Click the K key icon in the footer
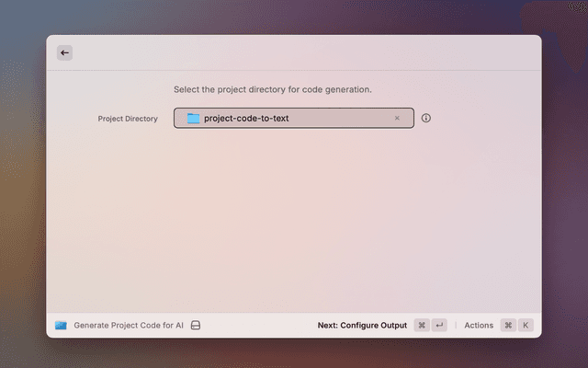The width and height of the screenshot is (588, 368). point(526,325)
